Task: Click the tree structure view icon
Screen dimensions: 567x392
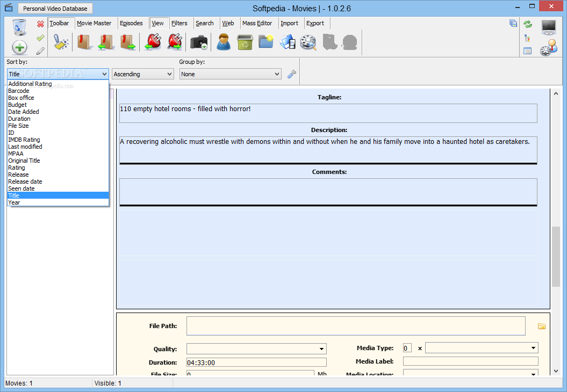Action: tap(527, 38)
